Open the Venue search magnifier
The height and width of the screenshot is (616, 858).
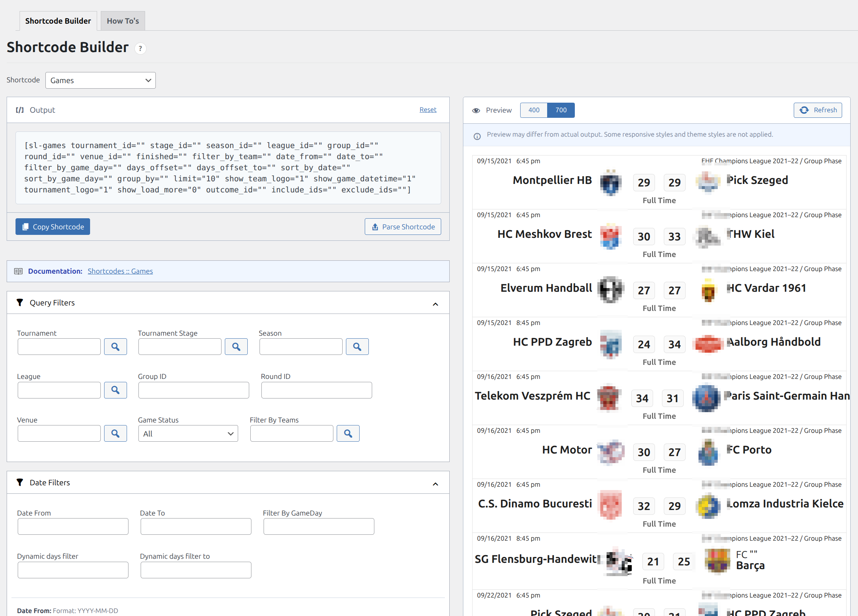[116, 433]
